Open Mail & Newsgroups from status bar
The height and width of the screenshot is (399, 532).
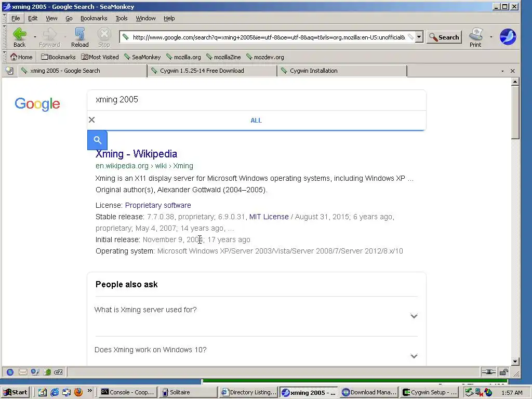[x=23, y=372]
